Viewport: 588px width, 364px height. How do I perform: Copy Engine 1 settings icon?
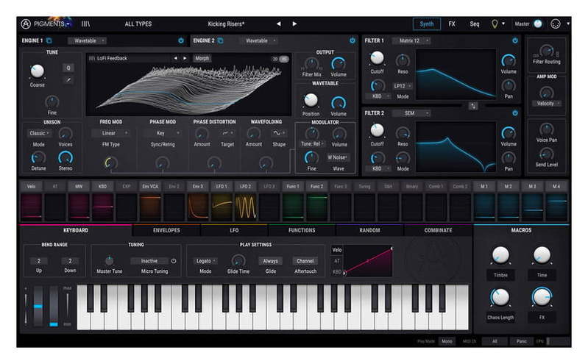[49, 40]
